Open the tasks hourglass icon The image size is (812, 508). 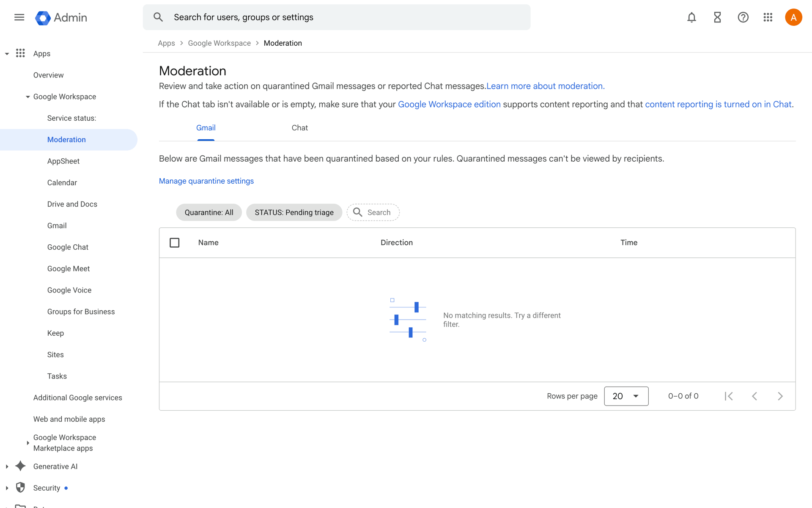717,17
